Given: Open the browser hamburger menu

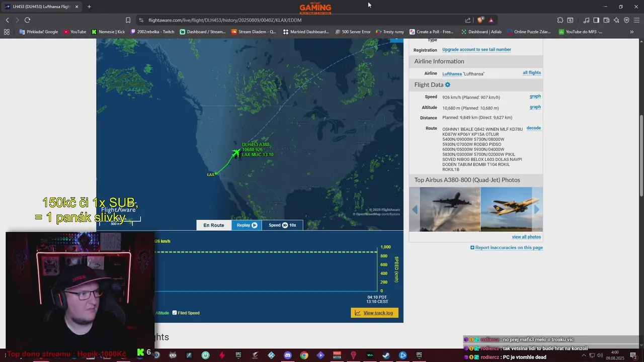Looking at the screenshot, I should (x=636, y=20).
